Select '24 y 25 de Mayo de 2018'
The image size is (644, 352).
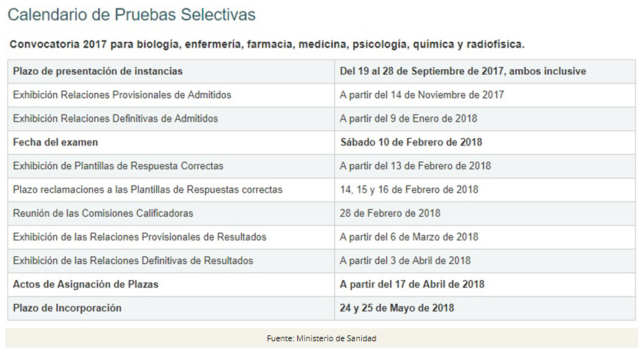pos(396,308)
